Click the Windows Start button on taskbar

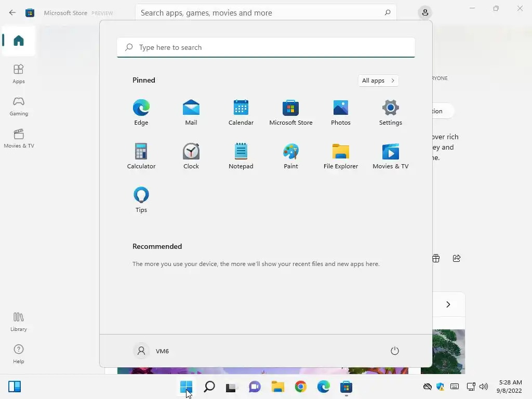(187, 387)
